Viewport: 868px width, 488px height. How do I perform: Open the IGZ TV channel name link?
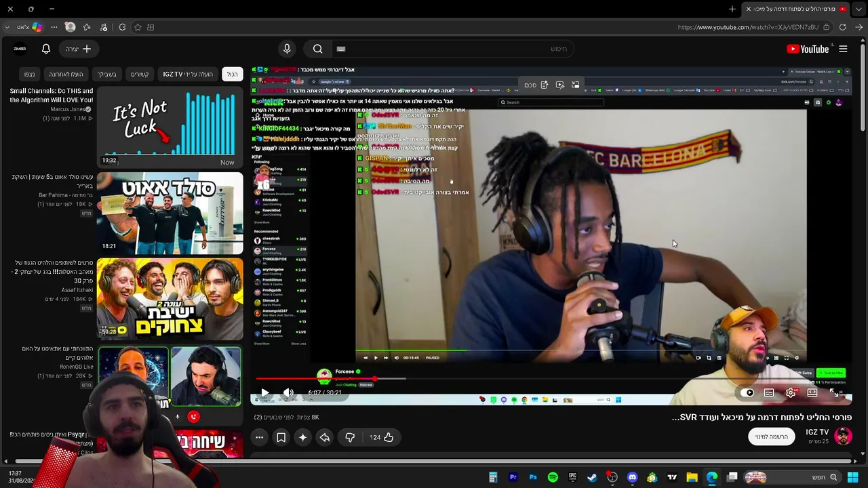pos(817,432)
